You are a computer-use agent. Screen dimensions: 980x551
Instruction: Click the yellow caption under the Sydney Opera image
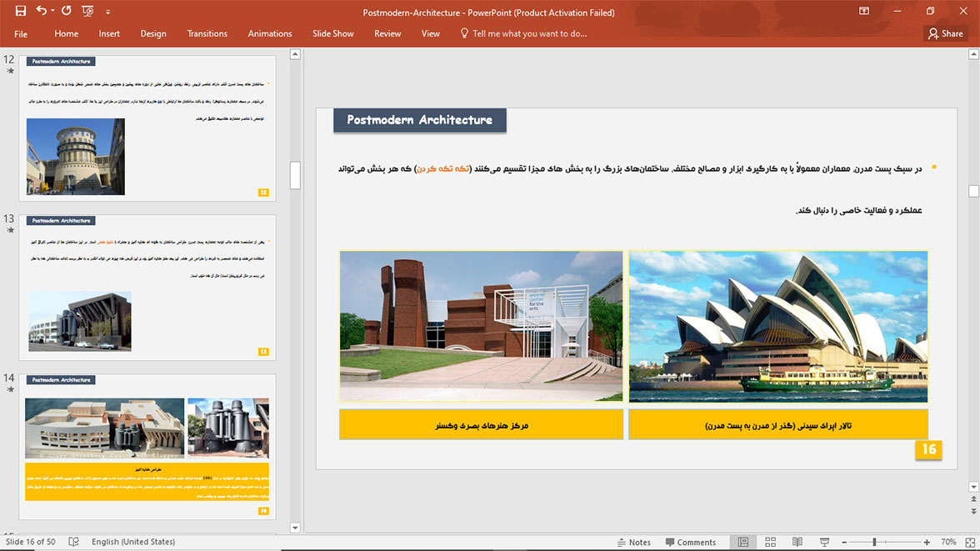778,424
